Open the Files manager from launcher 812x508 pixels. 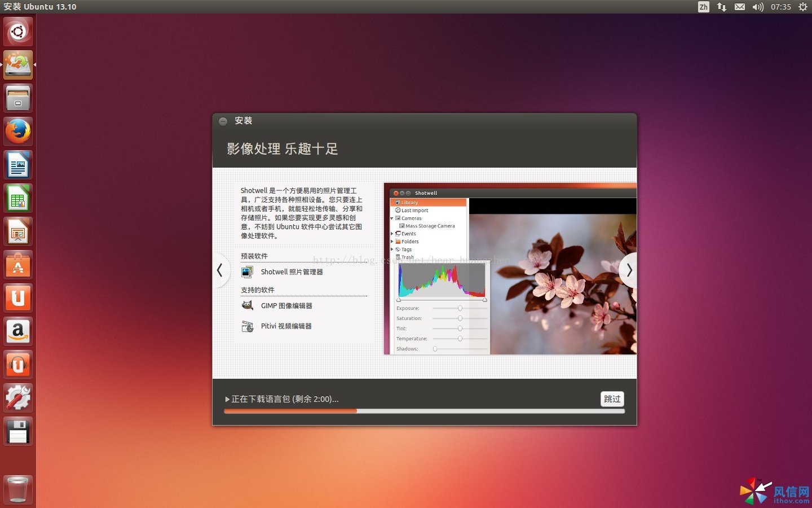18,98
